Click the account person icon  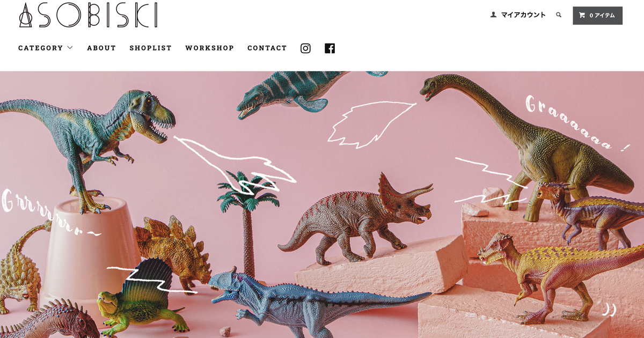pos(494,15)
